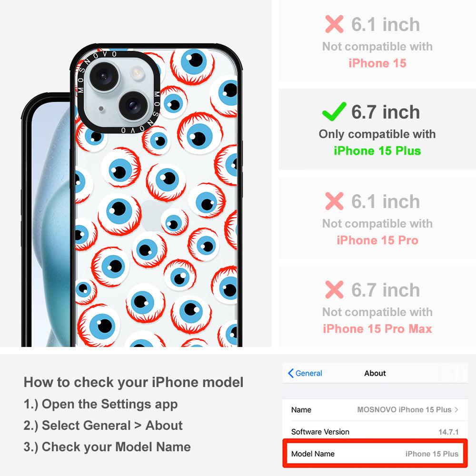The width and height of the screenshot is (476, 476).
Task: Click the iPhone 15 Pro Max incompatible label
Action: [377, 328]
